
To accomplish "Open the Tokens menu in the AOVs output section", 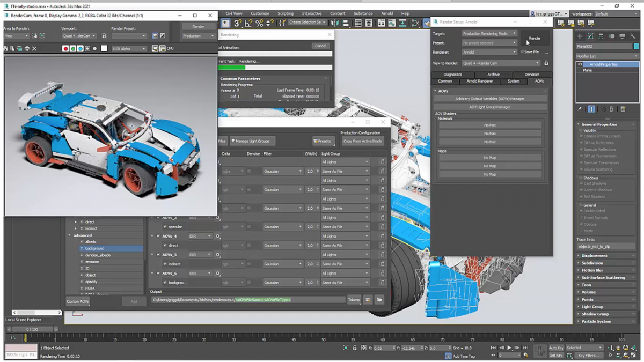I will (x=354, y=300).
